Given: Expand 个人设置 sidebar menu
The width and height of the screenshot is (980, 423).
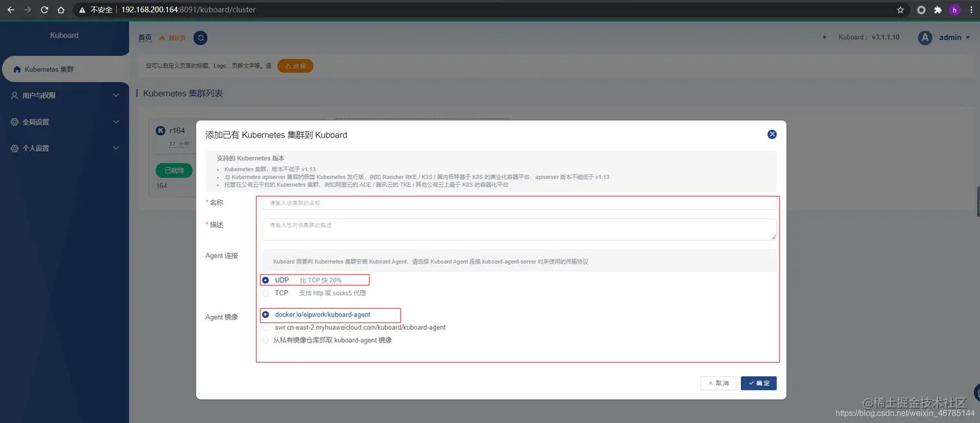Looking at the screenshot, I should click(x=65, y=148).
